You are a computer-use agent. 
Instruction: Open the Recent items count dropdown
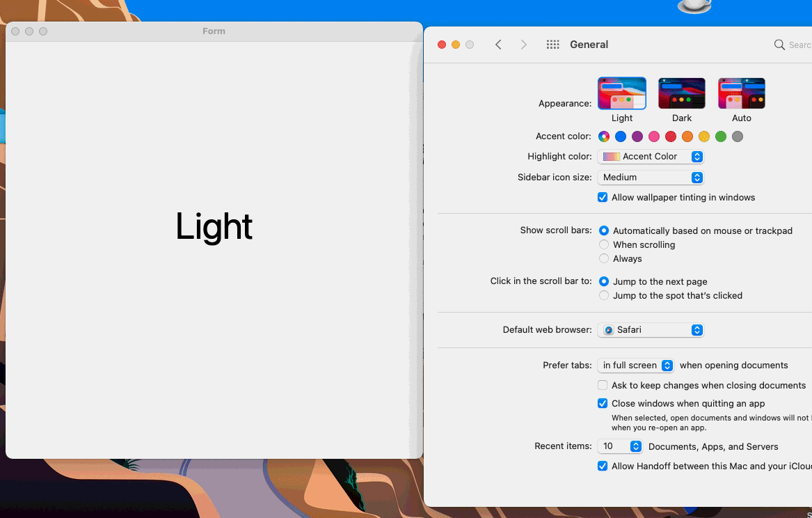(620, 446)
